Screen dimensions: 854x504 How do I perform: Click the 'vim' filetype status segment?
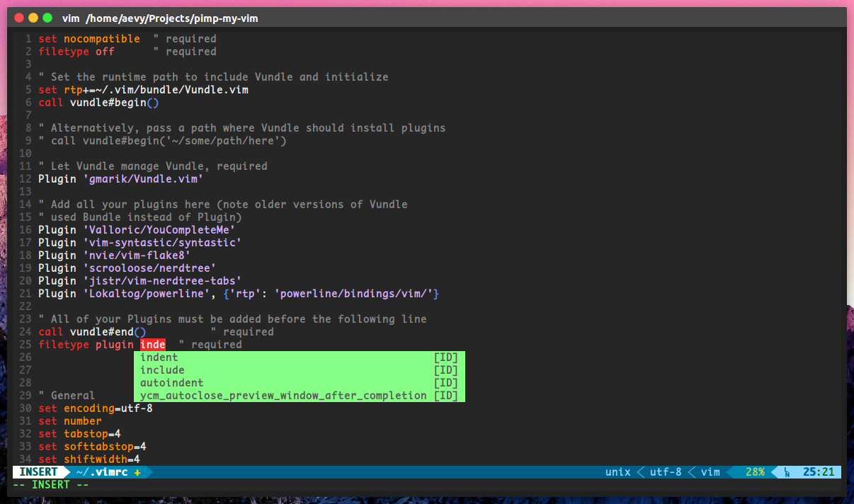coord(710,471)
